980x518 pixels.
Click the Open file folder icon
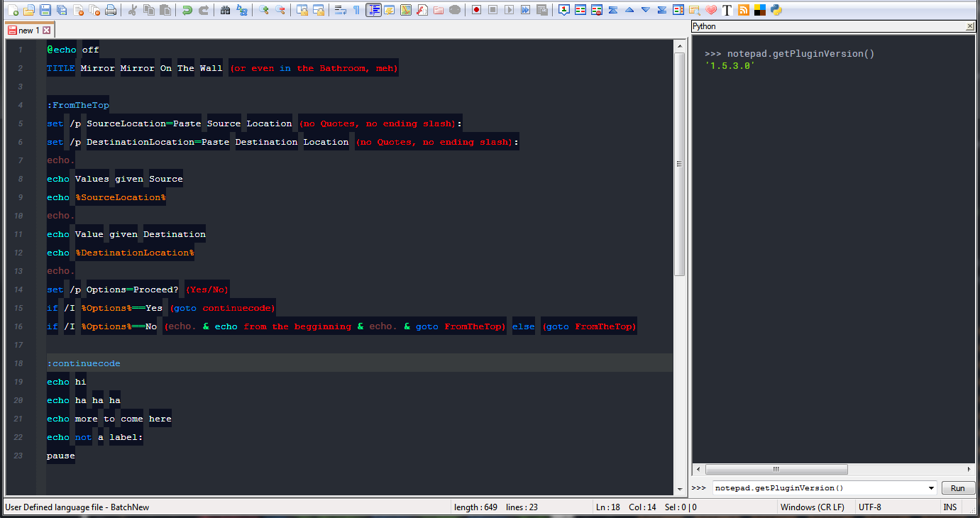[28, 10]
